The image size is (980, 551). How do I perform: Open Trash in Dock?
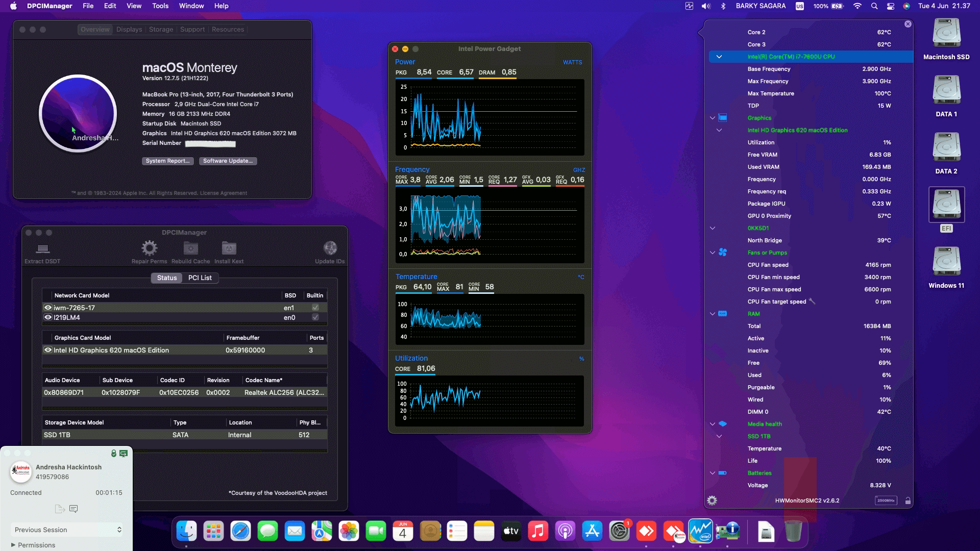tap(793, 532)
